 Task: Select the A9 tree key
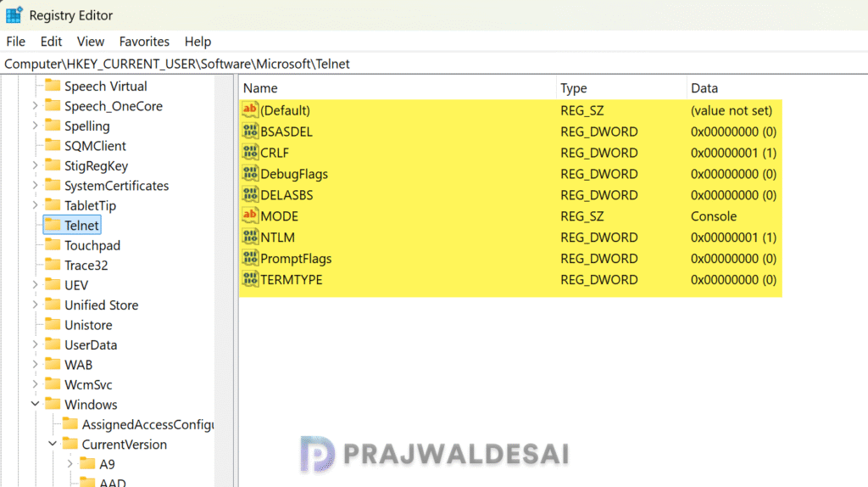pyautogui.click(x=107, y=464)
